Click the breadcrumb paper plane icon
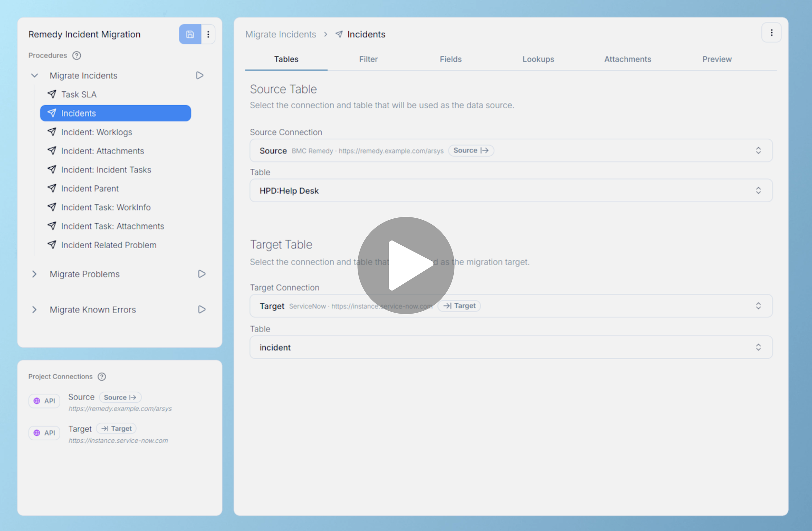The image size is (812, 531). pyautogui.click(x=339, y=34)
